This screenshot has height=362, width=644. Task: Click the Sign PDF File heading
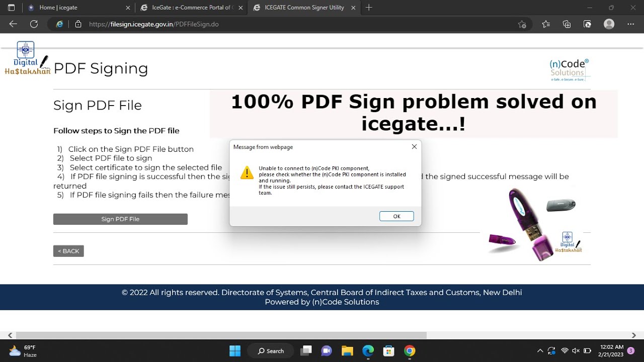pyautogui.click(x=98, y=106)
